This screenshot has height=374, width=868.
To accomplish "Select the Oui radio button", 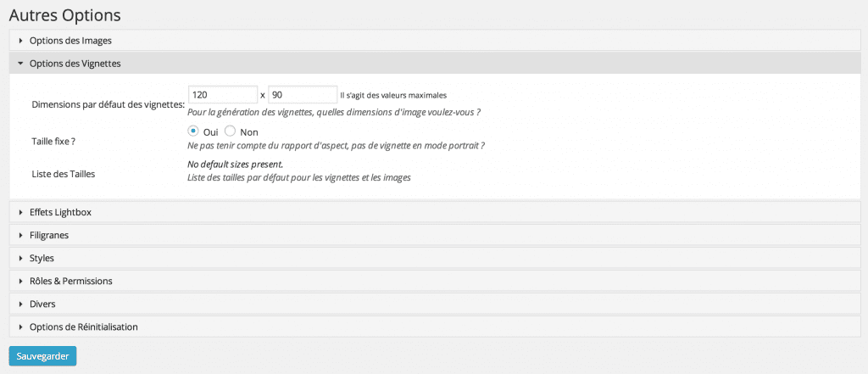I will (x=193, y=131).
